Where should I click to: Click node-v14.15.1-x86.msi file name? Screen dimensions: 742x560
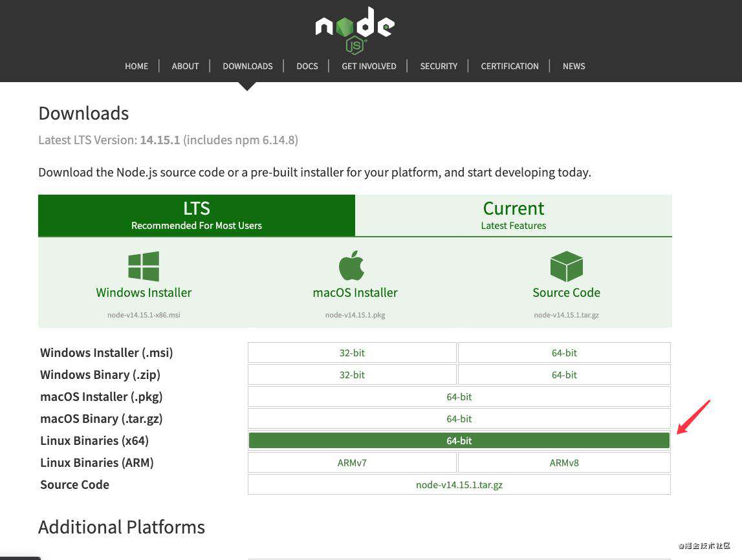click(x=144, y=315)
